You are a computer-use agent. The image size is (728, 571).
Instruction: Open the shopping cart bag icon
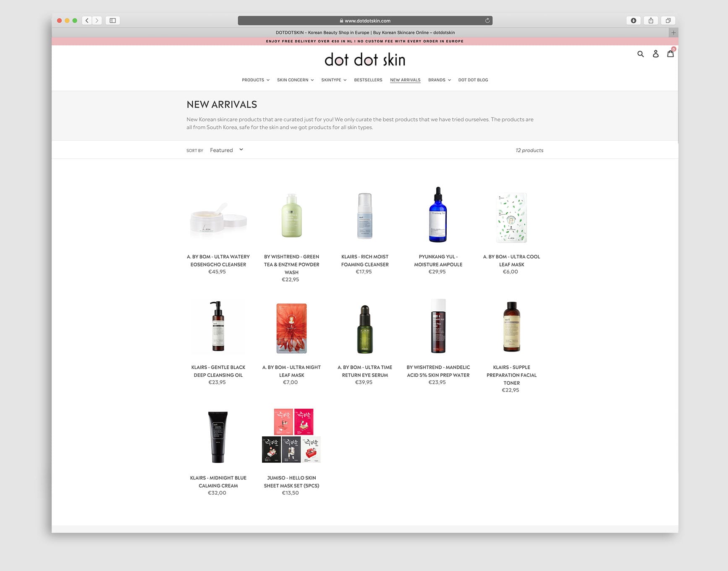[x=670, y=53]
